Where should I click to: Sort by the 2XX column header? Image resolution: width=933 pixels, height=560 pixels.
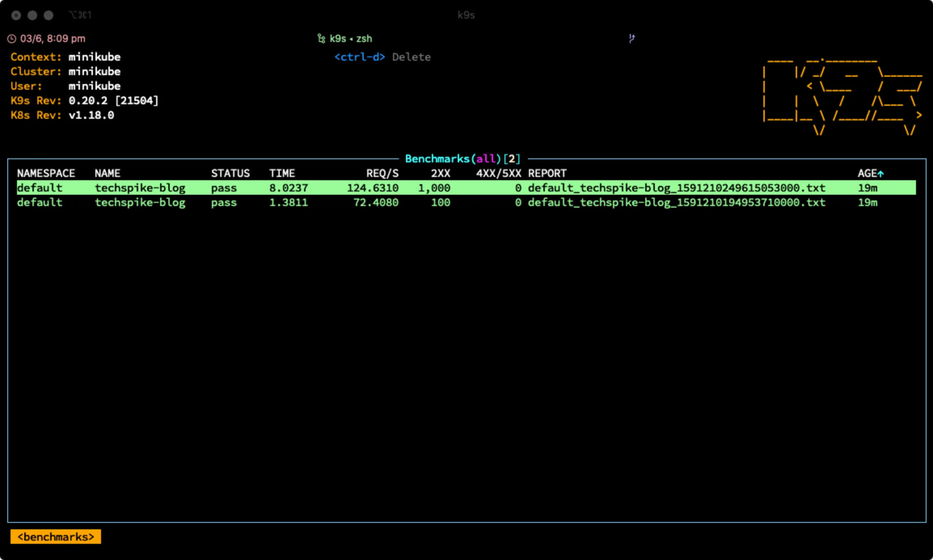point(441,173)
